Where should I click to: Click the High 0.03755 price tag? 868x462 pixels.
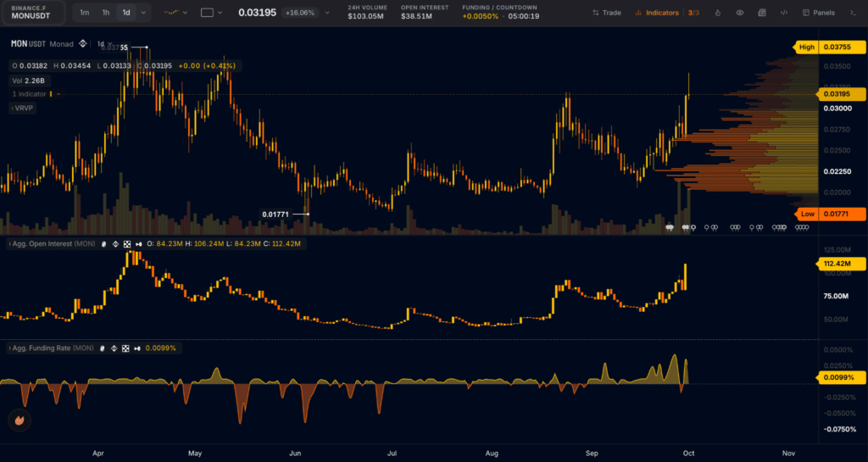(x=830, y=47)
